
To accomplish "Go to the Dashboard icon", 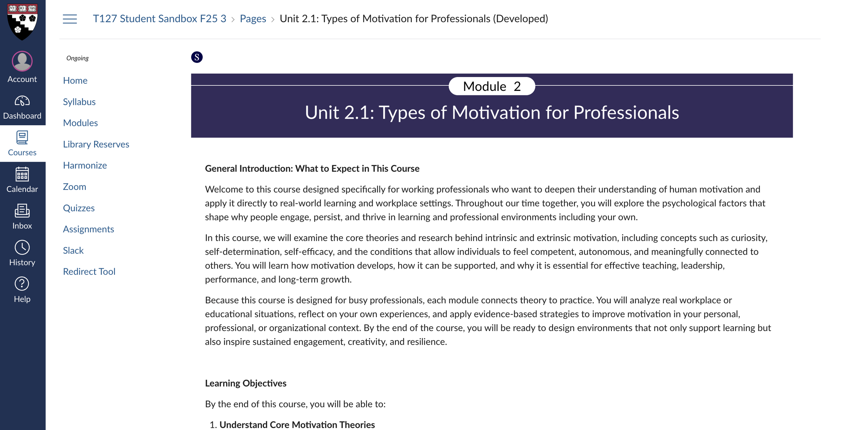I will coord(22,101).
